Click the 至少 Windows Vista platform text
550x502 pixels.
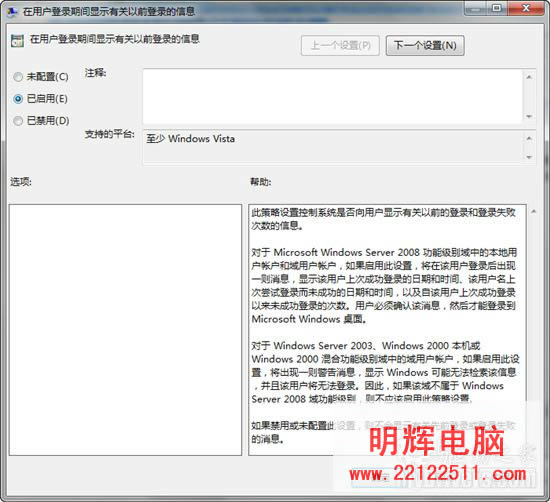190,139
